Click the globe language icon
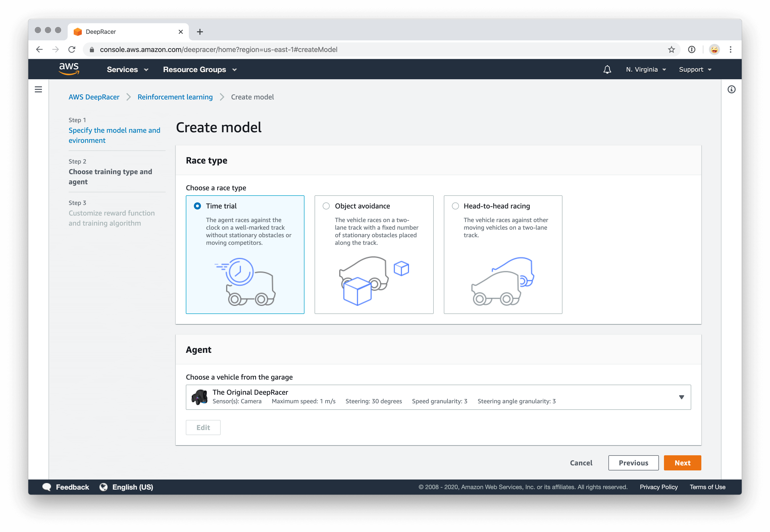Image resolution: width=770 pixels, height=532 pixels. [103, 487]
